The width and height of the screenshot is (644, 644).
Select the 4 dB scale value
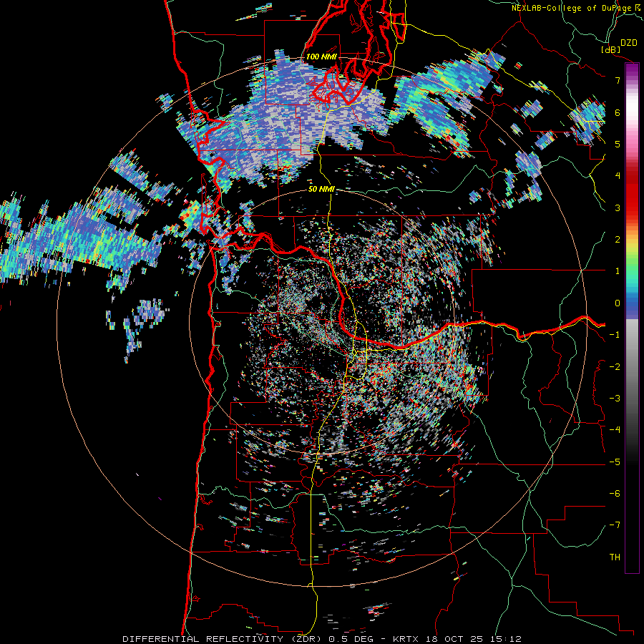coord(618,175)
